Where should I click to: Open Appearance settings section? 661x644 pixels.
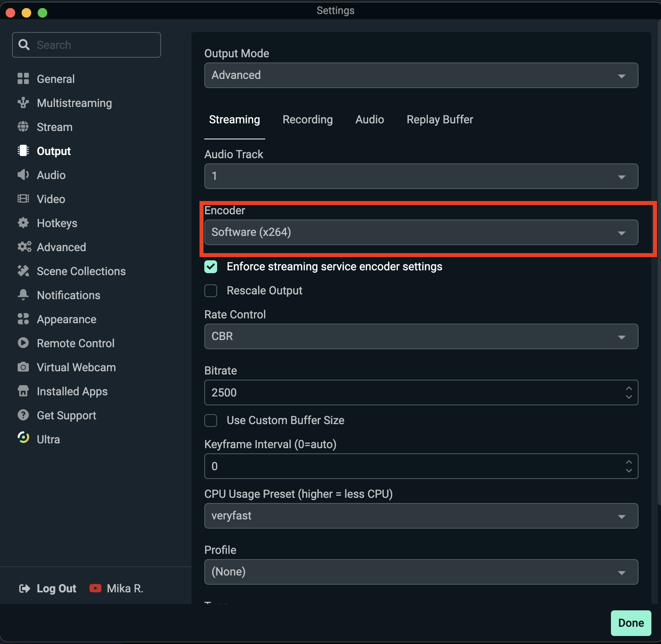67,319
